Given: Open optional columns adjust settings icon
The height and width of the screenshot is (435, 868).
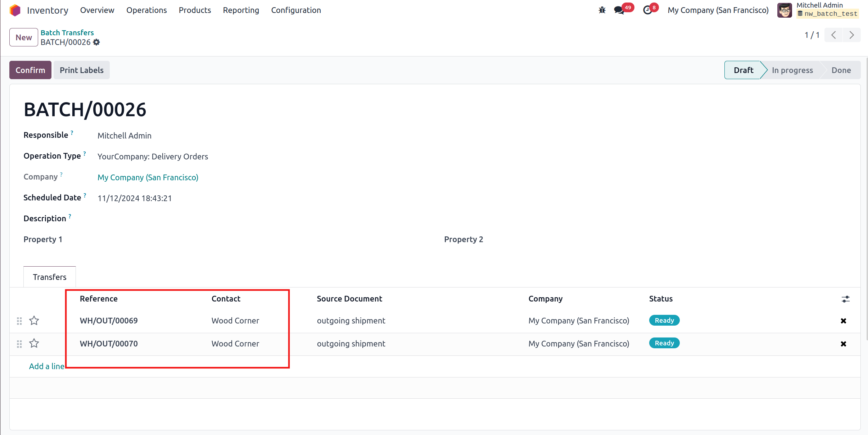Looking at the screenshot, I should tap(845, 299).
